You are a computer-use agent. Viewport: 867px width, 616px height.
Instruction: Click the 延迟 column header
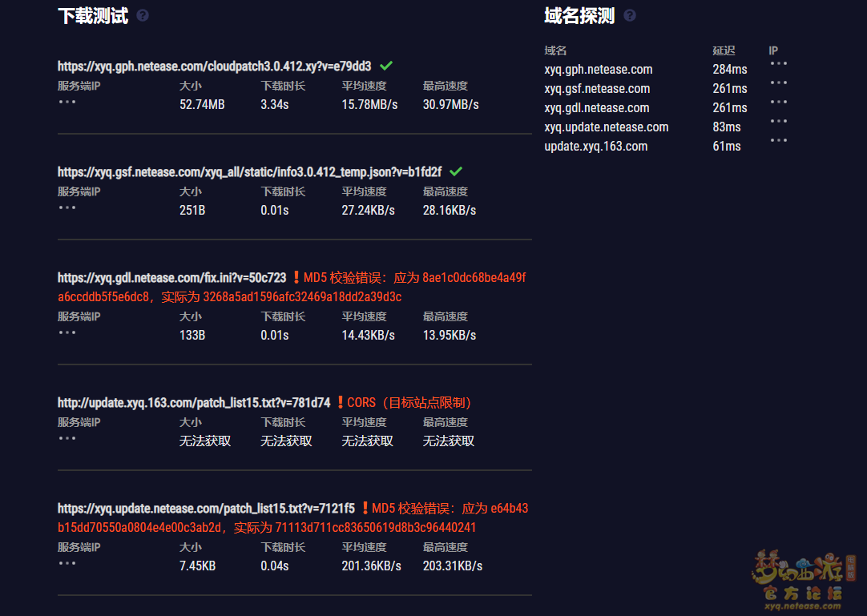724,50
